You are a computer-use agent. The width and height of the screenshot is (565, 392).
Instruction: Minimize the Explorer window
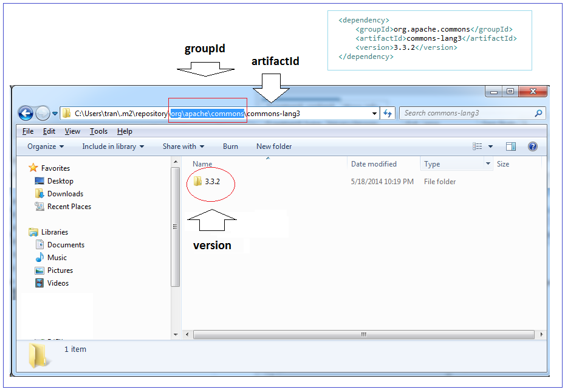[x=494, y=92]
